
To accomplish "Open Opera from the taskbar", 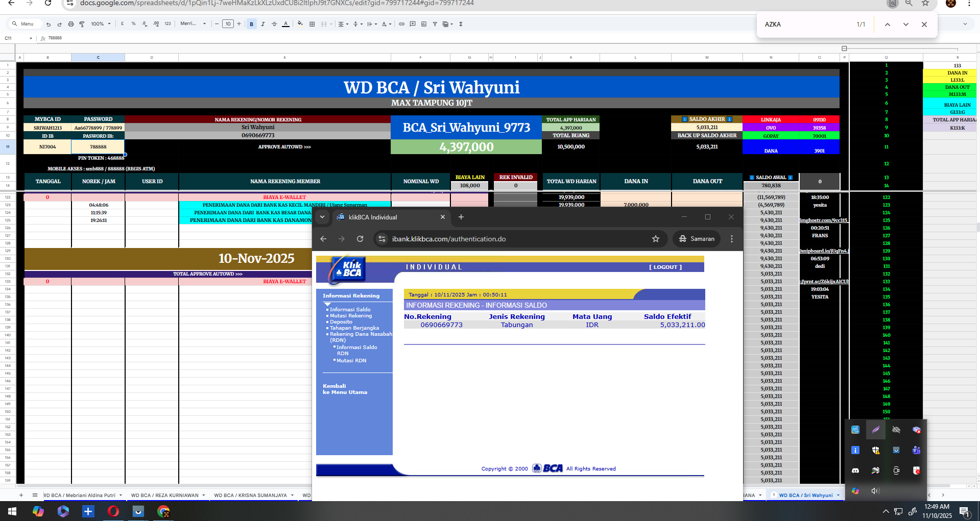I will (x=113, y=511).
